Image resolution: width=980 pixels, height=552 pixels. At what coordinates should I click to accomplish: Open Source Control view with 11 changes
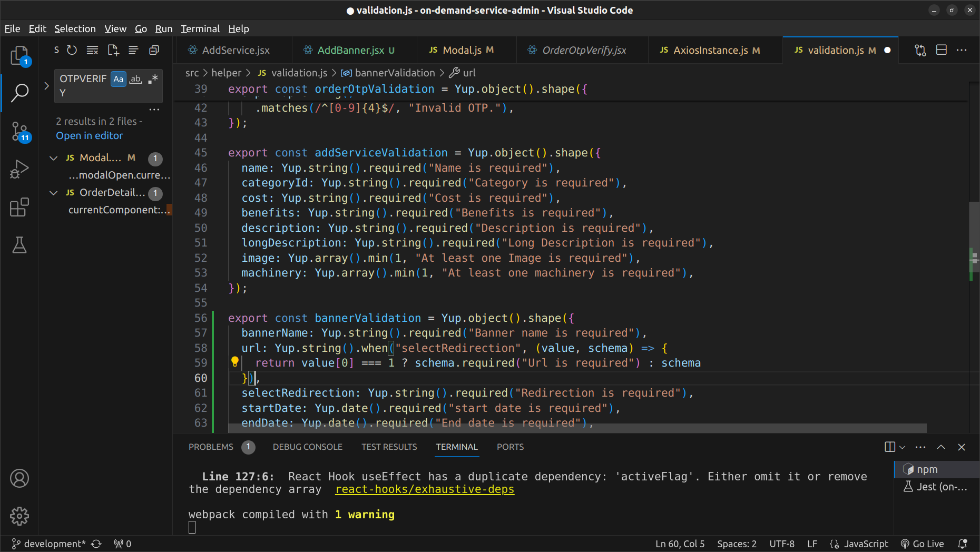[x=19, y=131]
